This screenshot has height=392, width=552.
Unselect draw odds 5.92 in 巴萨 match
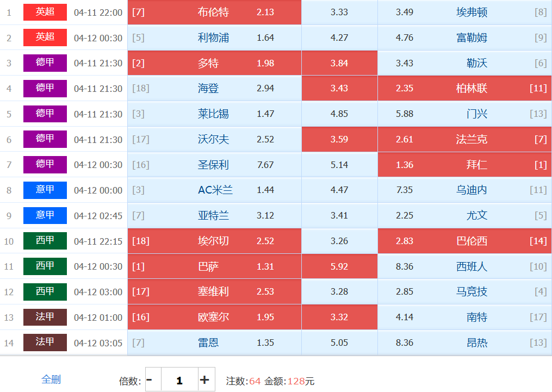[x=339, y=266]
